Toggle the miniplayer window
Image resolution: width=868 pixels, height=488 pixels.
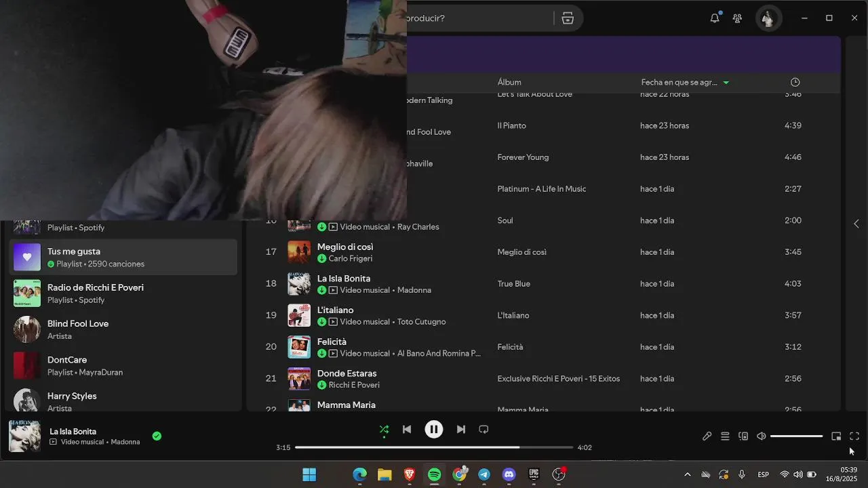836,436
